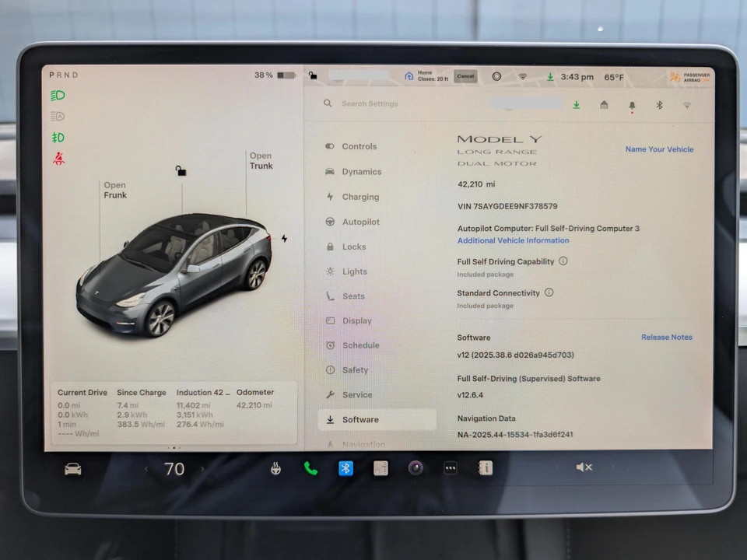Screen dimensions: 747x560
Task: Tap the notifications bell icon
Action: click(x=632, y=106)
